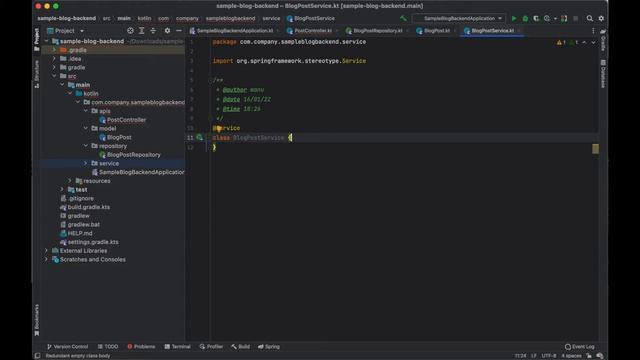Stop the running process button
The width and height of the screenshot is (640, 360).
pos(576,18)
